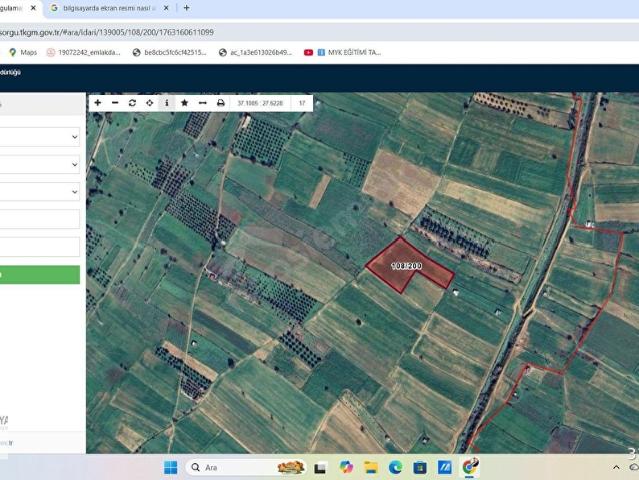Click the highlighted parcel 108/200 on map

pos(405,265)
